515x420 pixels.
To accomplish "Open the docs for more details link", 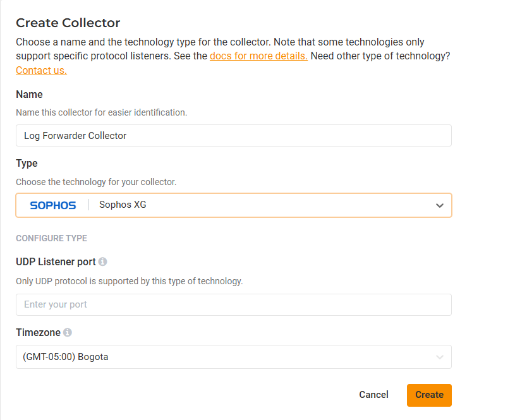I will (x=258, y=56).
